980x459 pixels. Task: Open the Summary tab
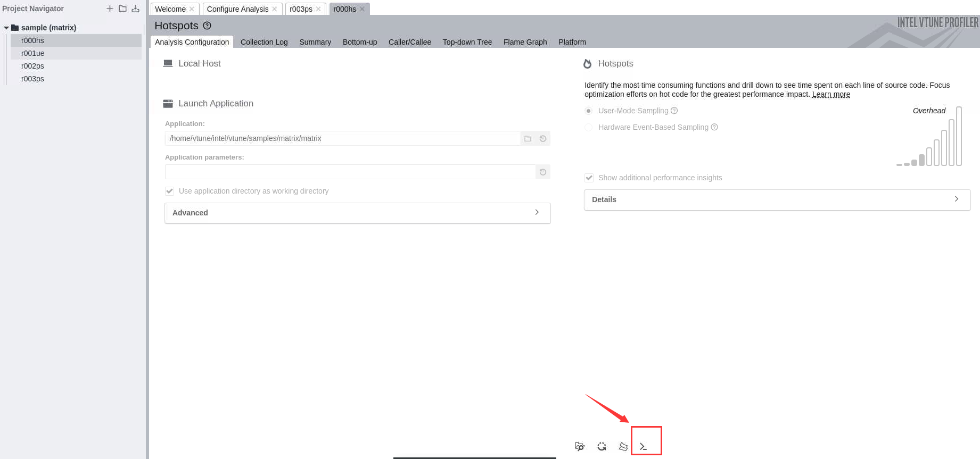coord(315,42)
